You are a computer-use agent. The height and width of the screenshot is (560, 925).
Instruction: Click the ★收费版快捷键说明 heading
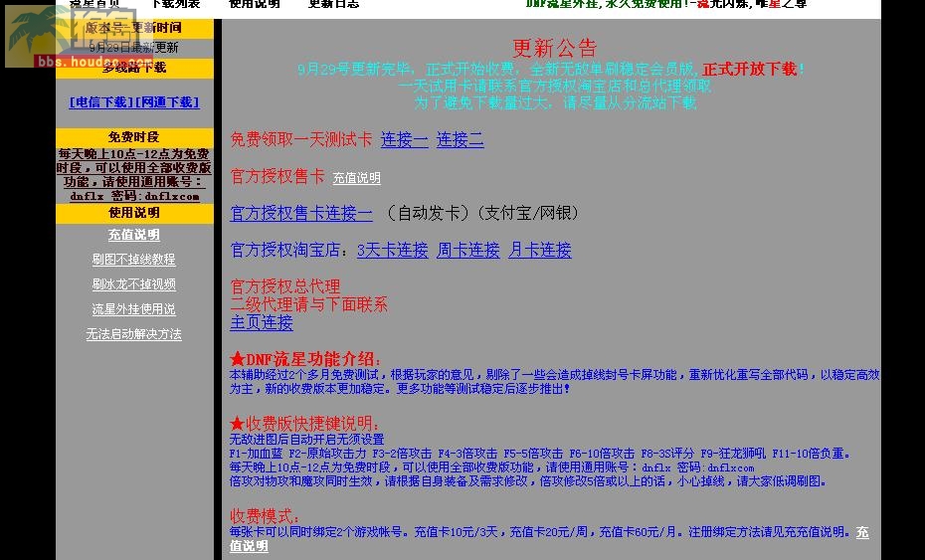pos(304,423)
